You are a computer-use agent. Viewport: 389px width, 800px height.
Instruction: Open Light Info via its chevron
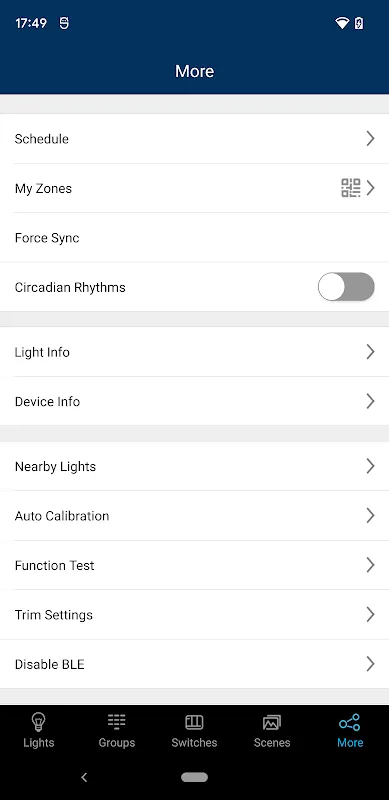point(371,352)
